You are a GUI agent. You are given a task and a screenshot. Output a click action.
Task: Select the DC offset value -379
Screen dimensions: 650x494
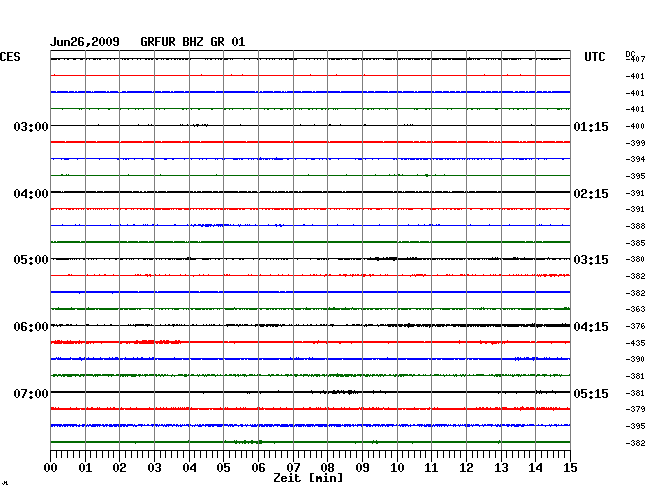[x=635, y=409]
